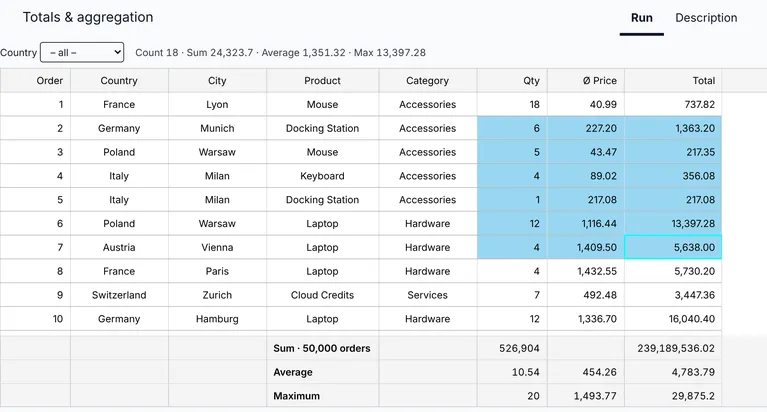
Task: Click the 492.48 price cell
Action: tap(586, 295)
